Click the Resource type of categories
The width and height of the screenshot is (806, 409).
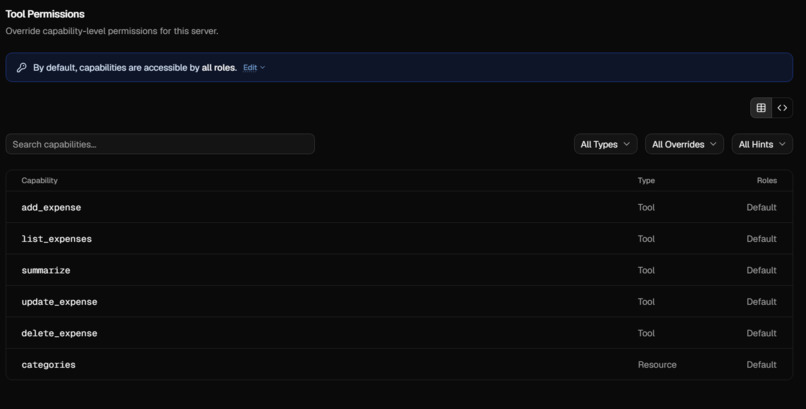pyautogui.click(x=657, y=364)
